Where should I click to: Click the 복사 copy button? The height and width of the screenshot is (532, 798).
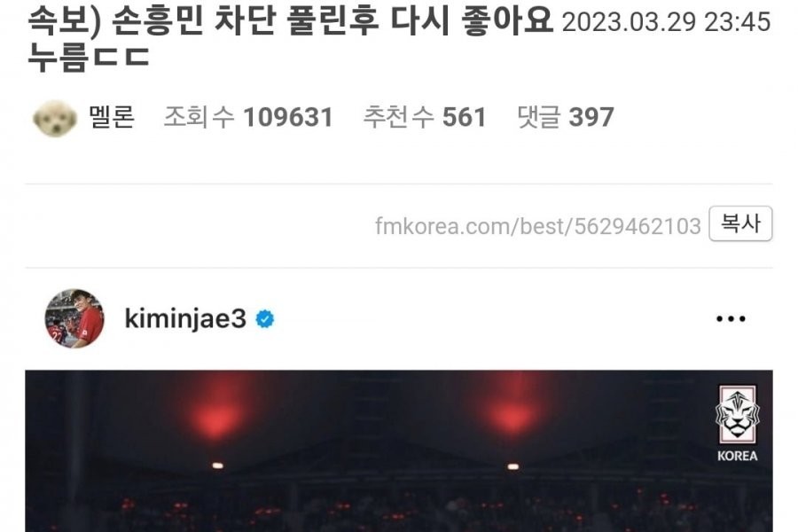740,223
